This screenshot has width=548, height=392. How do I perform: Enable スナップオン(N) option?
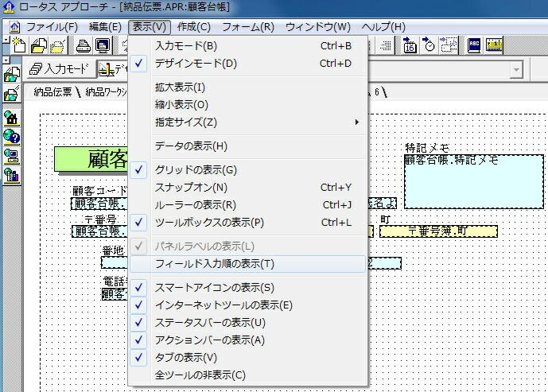(x=248, y=188)
